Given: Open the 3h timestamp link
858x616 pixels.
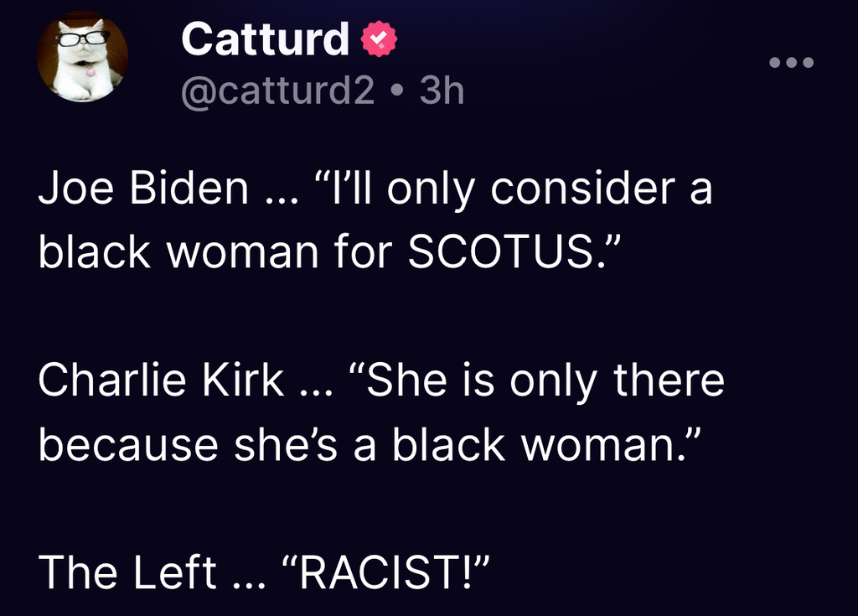Looking at the screenshot, I should [x=442, y=91].
